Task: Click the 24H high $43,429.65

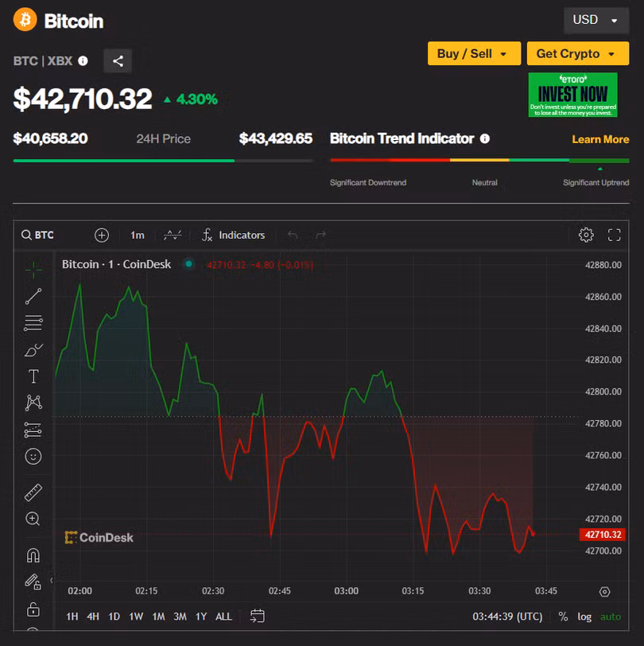Action: (x=276, y=138)
